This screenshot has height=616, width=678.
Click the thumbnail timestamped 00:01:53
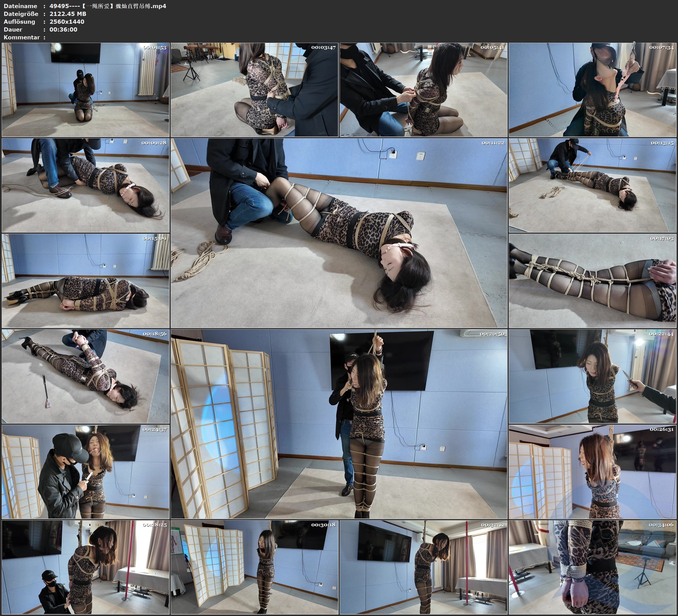[85, 89]
